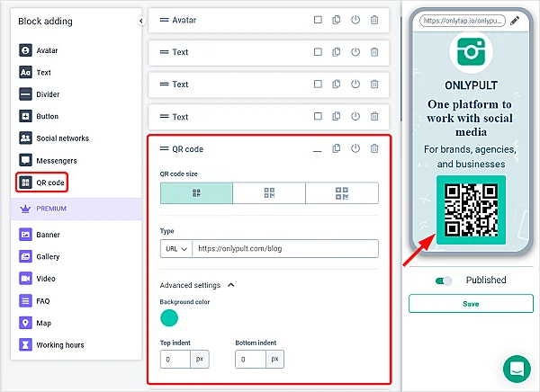
Task: Choose the large QR code size
Action: pos(342,192)
